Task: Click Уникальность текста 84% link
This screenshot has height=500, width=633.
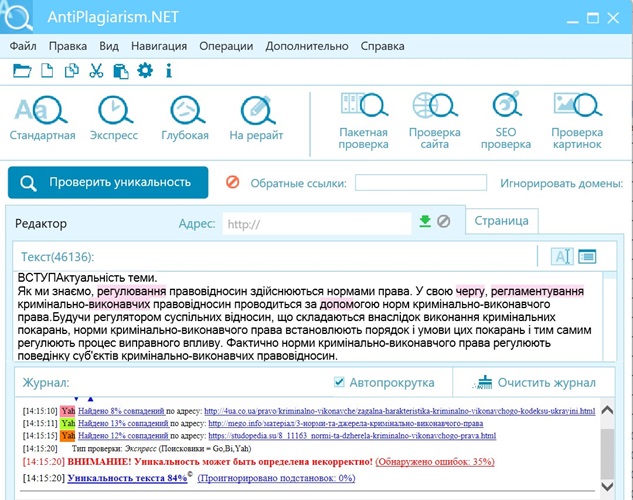Action: pyautogui.click(x=127, y=478)
